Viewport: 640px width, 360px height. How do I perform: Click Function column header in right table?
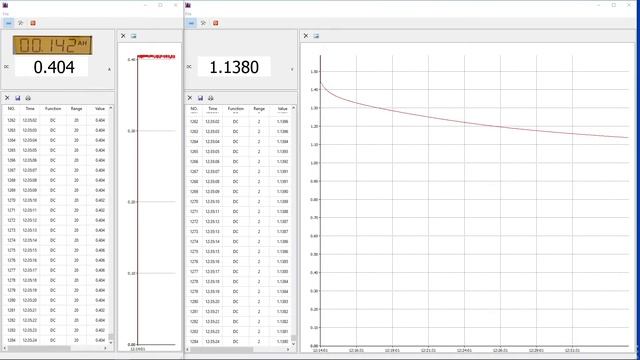click(236, 109)
